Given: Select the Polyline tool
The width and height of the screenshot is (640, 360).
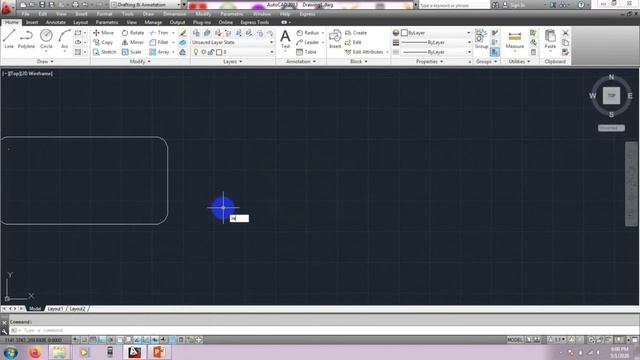Looking at the screenshot, I should point(26,39).
